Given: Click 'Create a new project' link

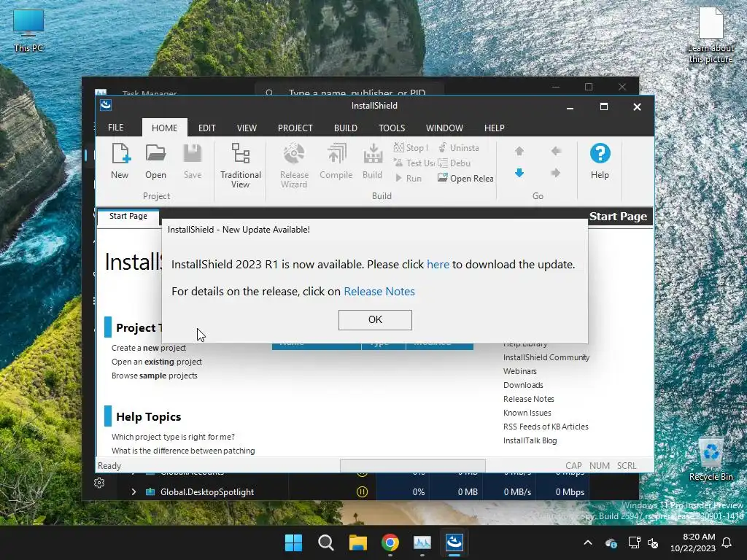Looking at the screenshot, I should [149, 348].
